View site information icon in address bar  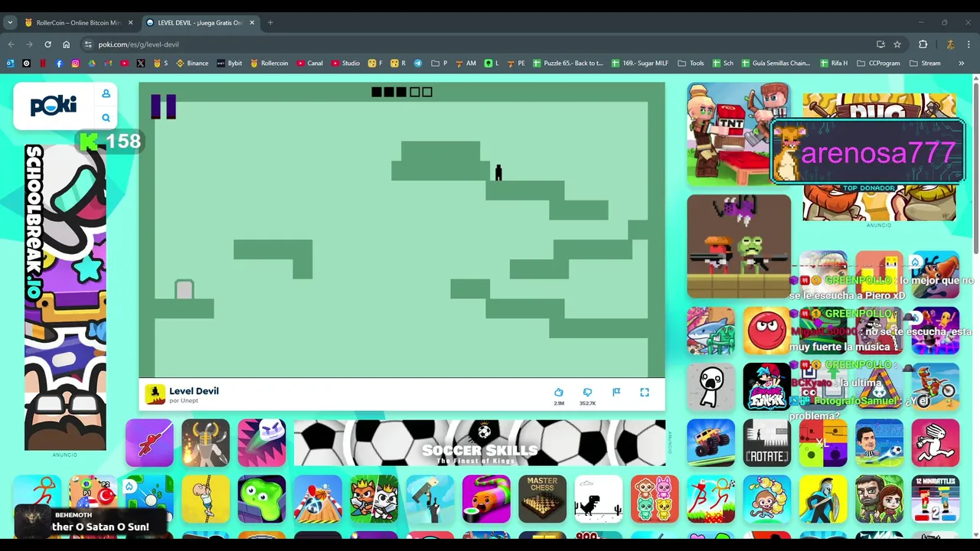coord(88,44)
